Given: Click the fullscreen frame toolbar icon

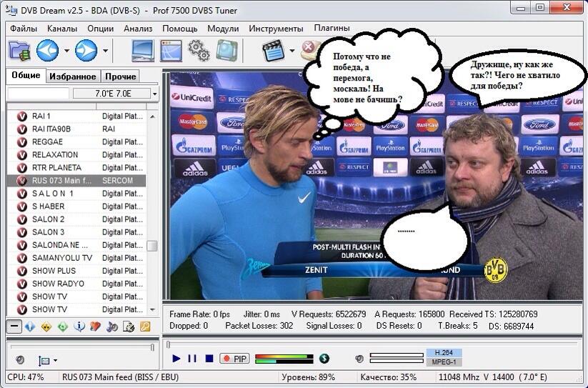Looking at the screenshot, I should 227,51.
